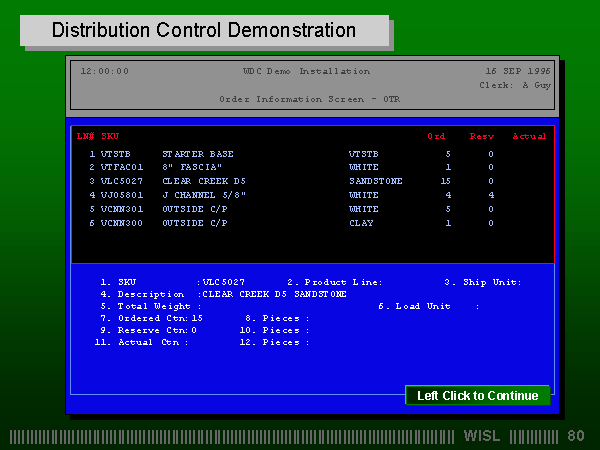Viewport: 600px width, 450px height.
Task: Click the red Actual column header
Action: (529, 136)
